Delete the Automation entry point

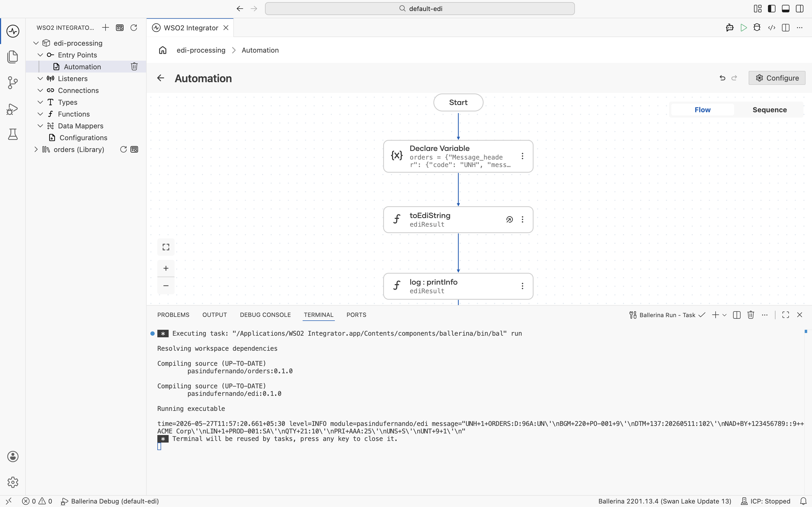(134, 67)
